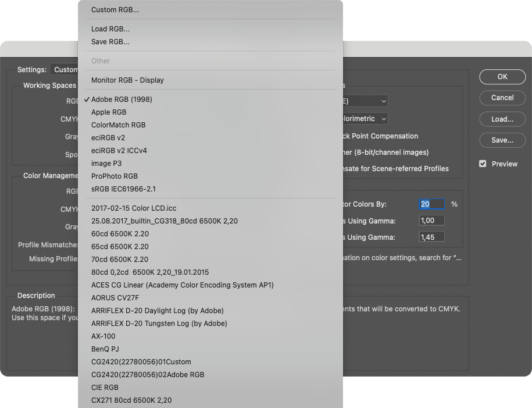
Task: Click the Desaturate Monitor Colors percentage field
Action: [431, 204]
